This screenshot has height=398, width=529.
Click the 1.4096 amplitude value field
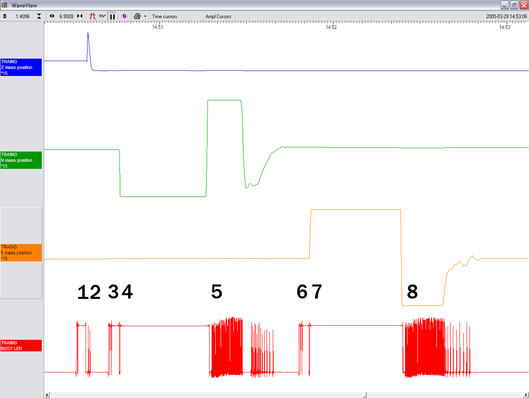point(22,16)
